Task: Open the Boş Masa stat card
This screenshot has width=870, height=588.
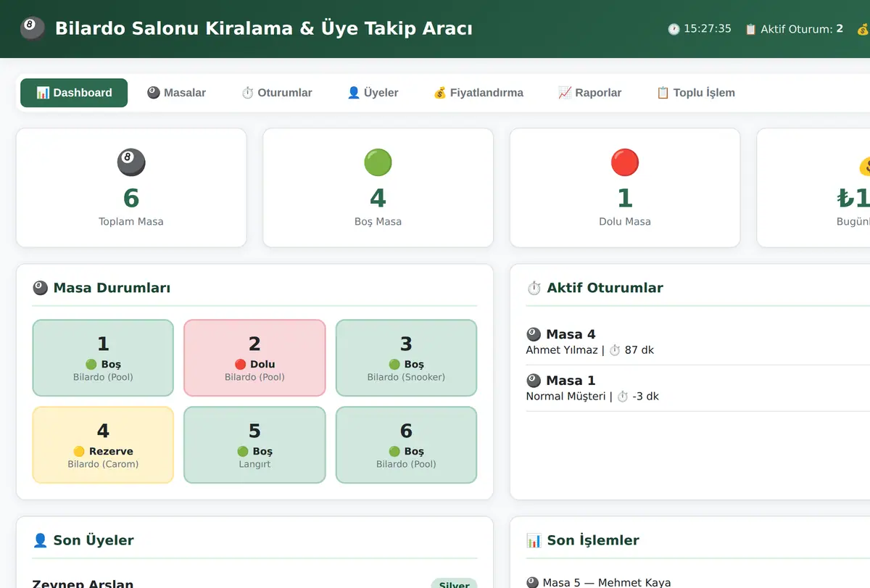Action: [x=378, y=188]
